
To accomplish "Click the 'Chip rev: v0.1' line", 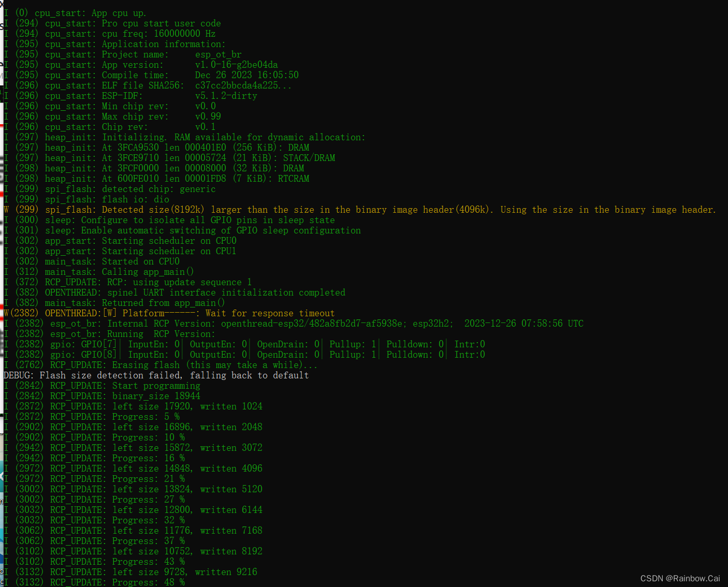I will click(x=110, y=127).
